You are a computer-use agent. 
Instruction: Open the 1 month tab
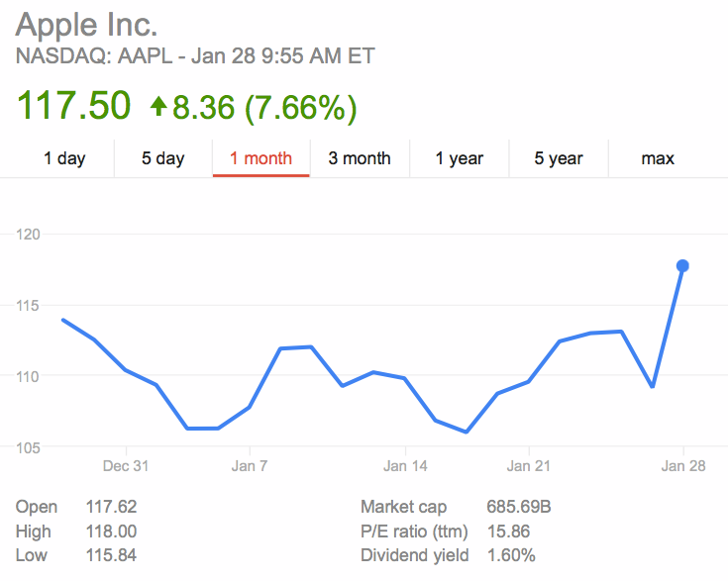(x=260, y=158)
